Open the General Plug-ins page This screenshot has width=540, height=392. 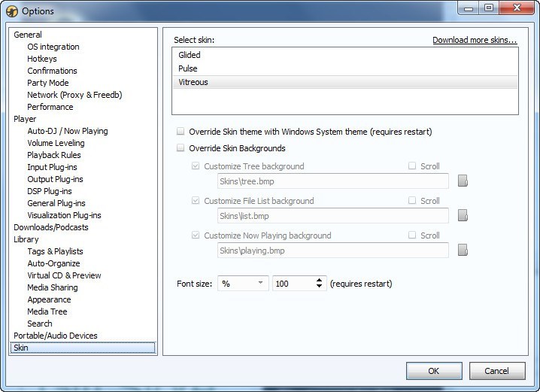(x=56, y=204)
